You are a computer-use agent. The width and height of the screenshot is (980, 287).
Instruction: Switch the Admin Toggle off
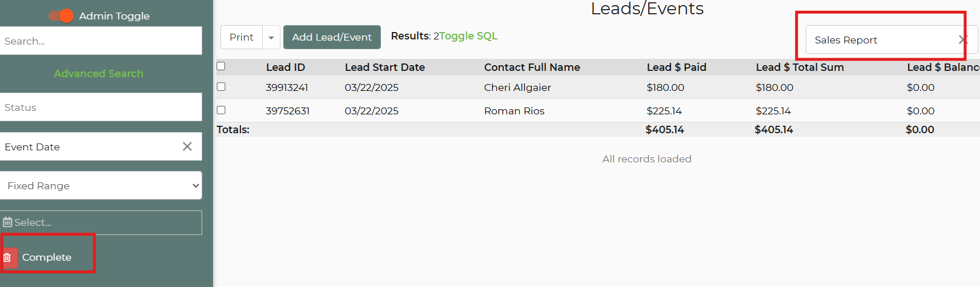point(61,15)
